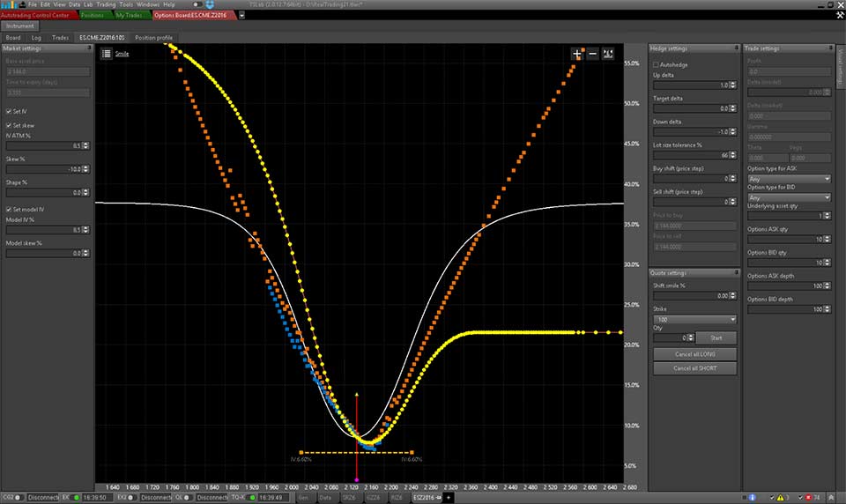Adjust the Up delta stepper

[x=732, y=85]
